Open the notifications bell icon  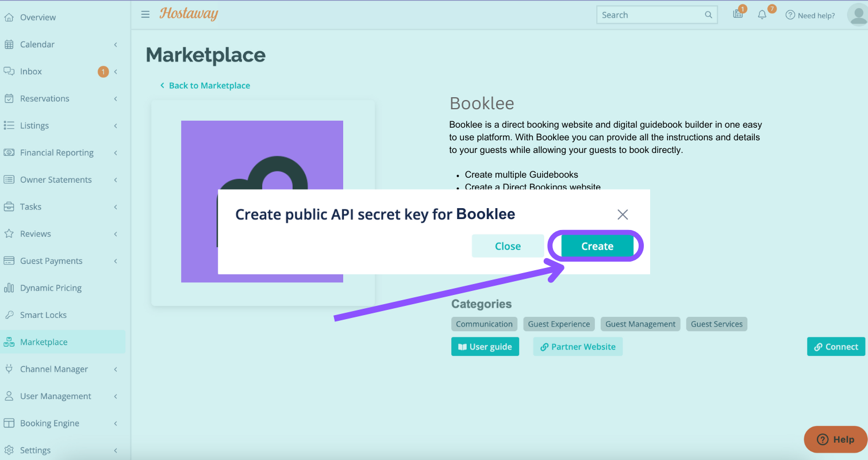763,14
